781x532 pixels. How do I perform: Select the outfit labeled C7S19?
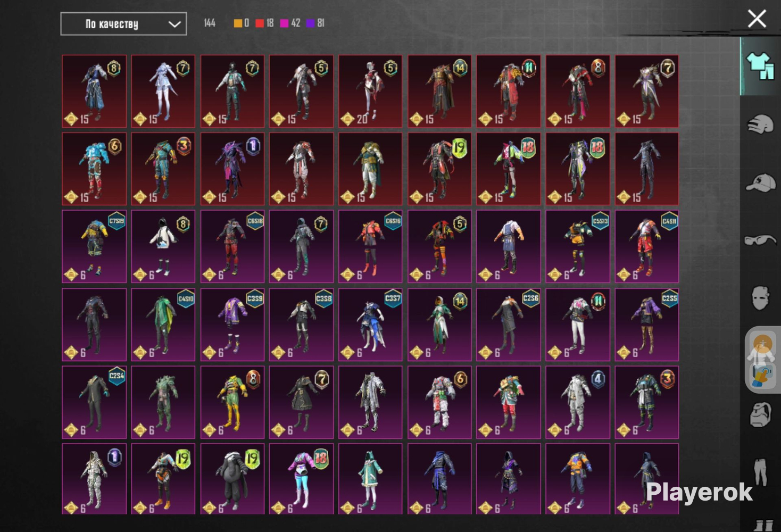[94, 246]
